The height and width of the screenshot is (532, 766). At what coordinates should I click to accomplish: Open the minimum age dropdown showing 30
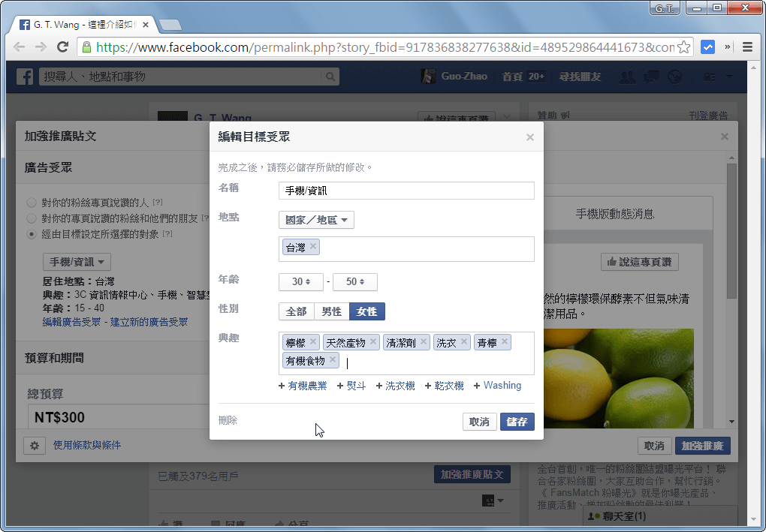300,281
